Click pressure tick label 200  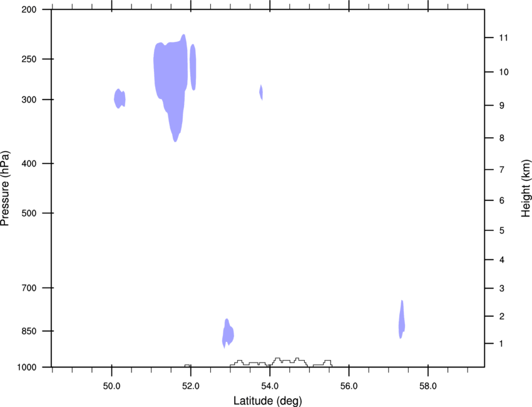[29, 9]
